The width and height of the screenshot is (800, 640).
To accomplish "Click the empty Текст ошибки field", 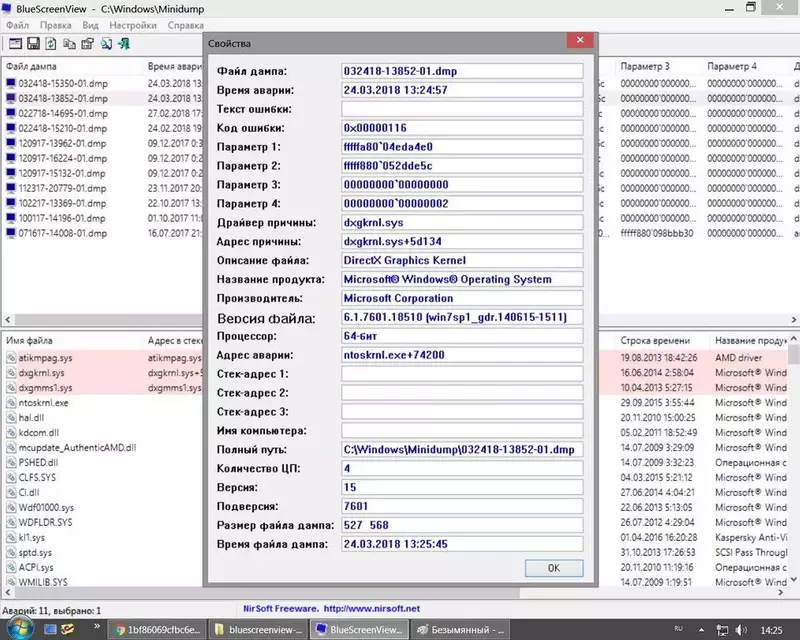I will (462, 109).
